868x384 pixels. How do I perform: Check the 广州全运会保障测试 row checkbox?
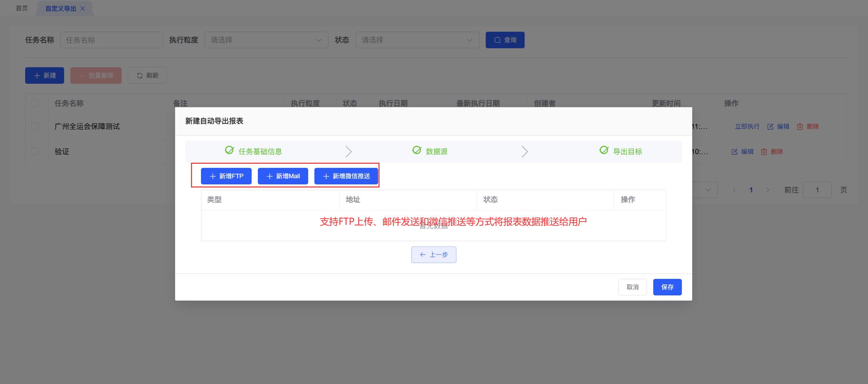click(x=35, y=127)
